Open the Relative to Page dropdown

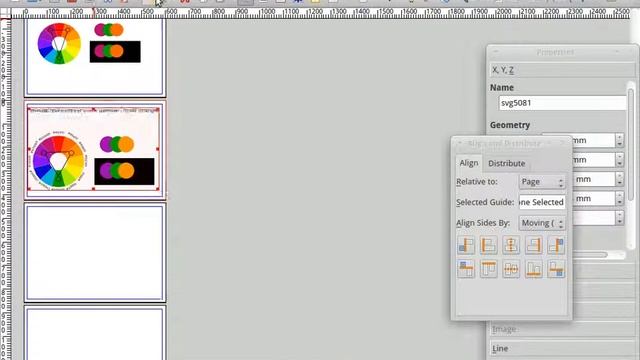542,182
